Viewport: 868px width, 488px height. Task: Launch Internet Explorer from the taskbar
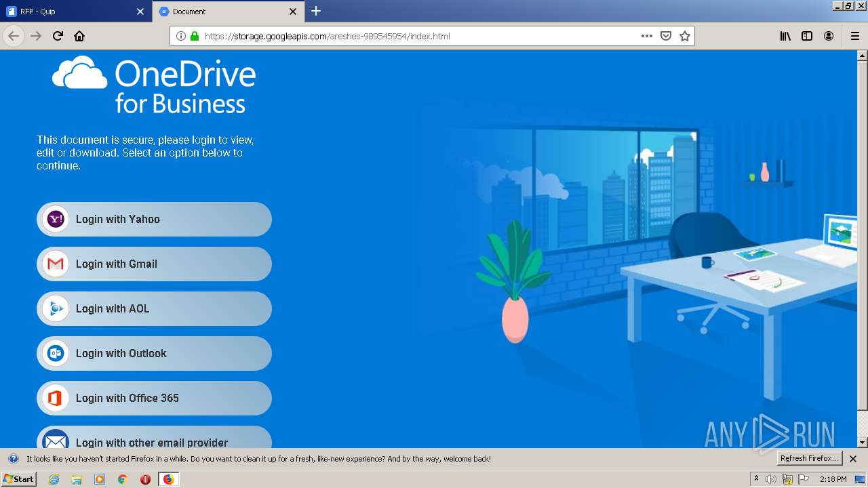[x=54, y=479]
